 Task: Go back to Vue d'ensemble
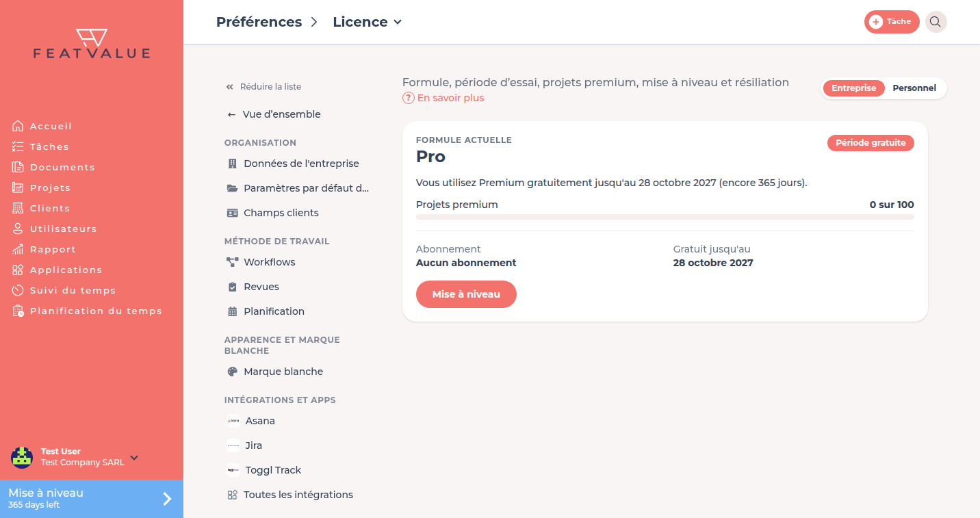[274, 114]
